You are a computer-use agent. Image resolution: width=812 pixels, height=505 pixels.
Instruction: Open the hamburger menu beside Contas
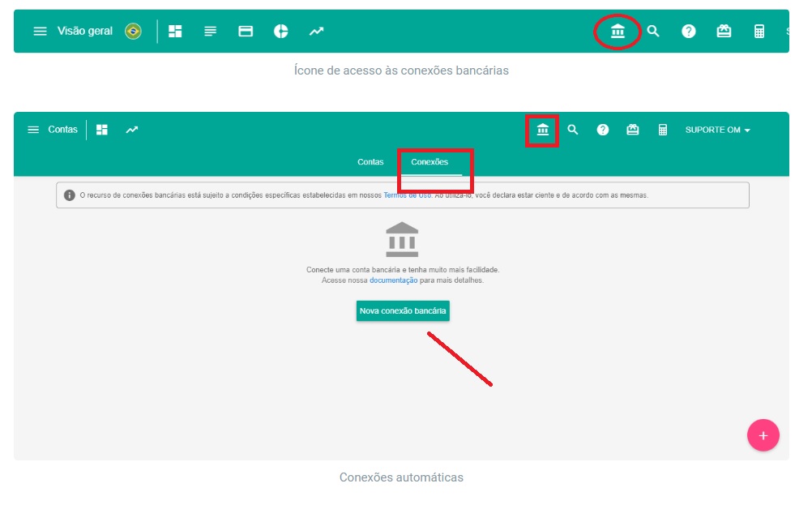coord(33,130)
